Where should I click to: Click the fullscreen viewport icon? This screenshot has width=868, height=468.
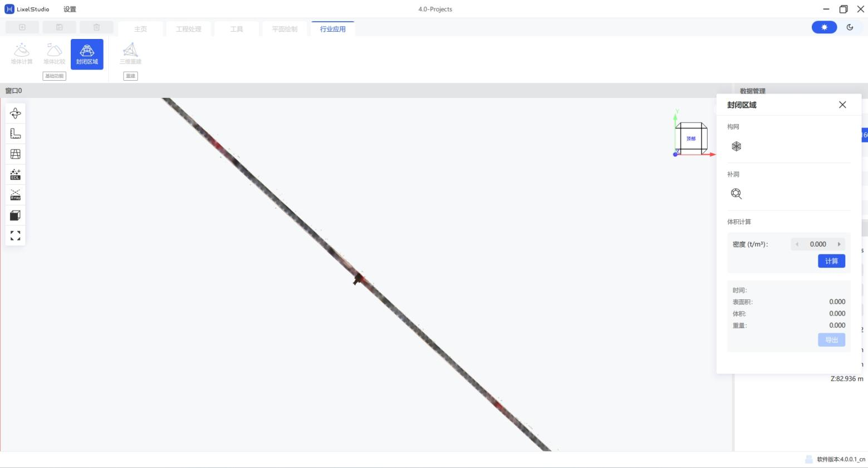16,235
